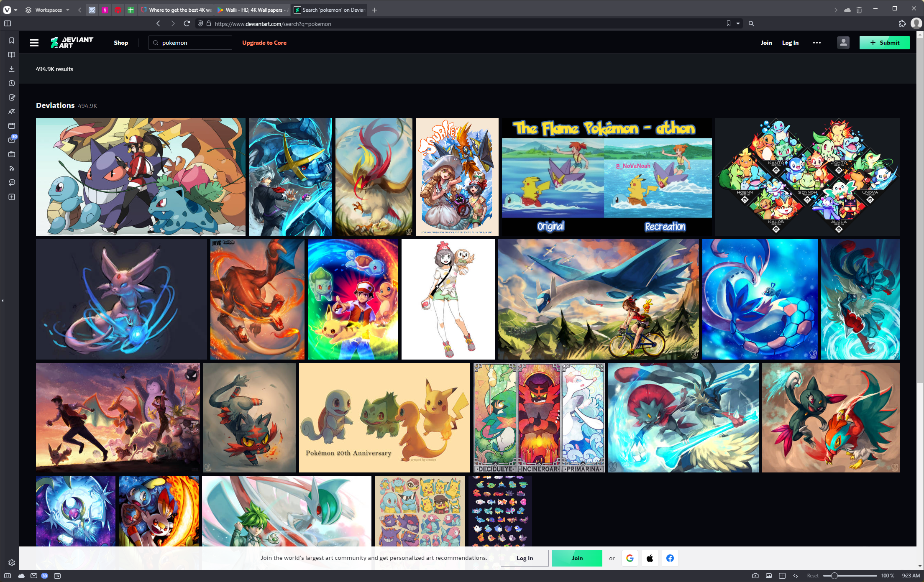Open Mail panel with 30 badge
The image size is (924, 582).
point(12,140)
